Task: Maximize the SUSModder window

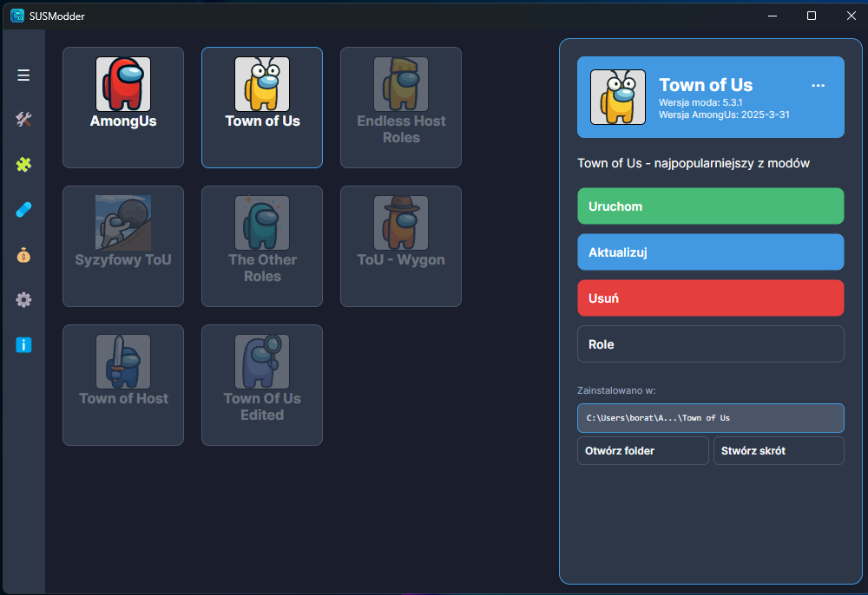Action: [x=811, y=16]
